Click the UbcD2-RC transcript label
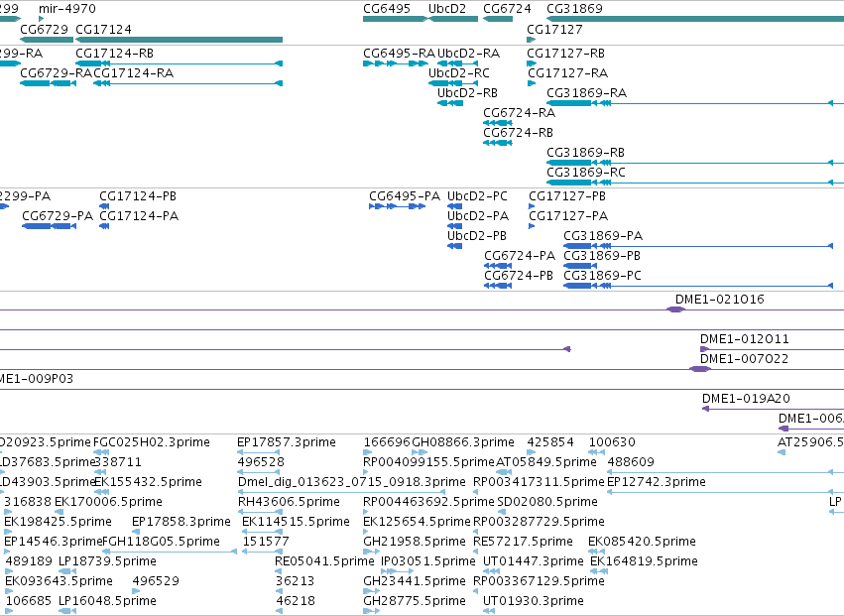 (x=459, y=73)
